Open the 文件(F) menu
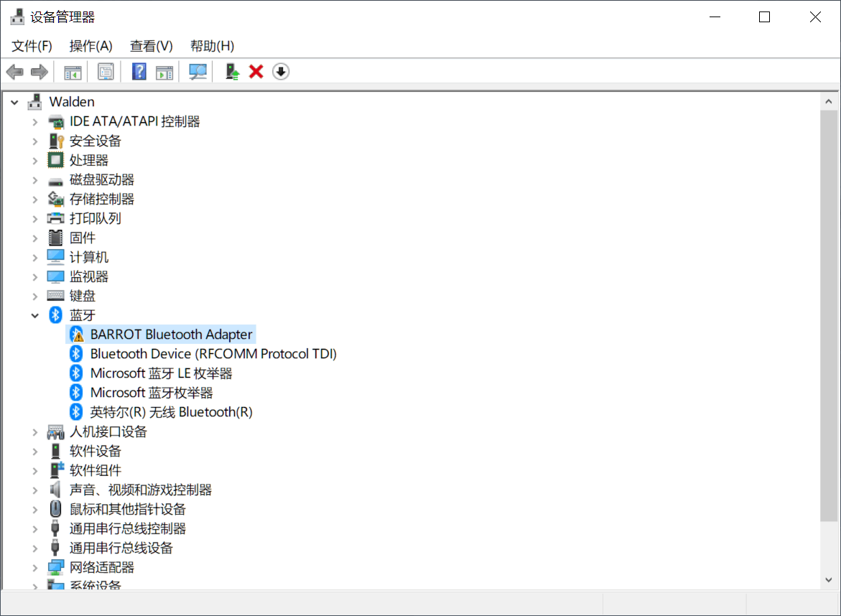The width and height of the screenshot is (841, 616). [x=31, y=45]
